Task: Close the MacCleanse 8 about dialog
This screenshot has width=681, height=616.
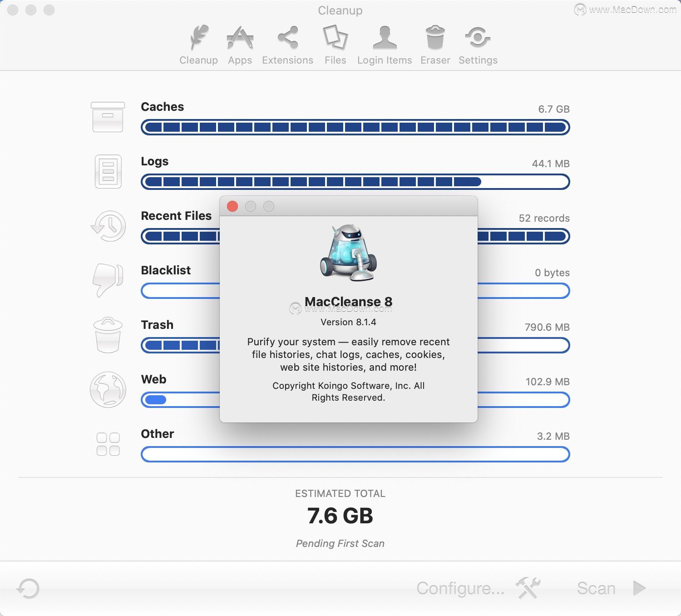Action: [x=232, y=206]
